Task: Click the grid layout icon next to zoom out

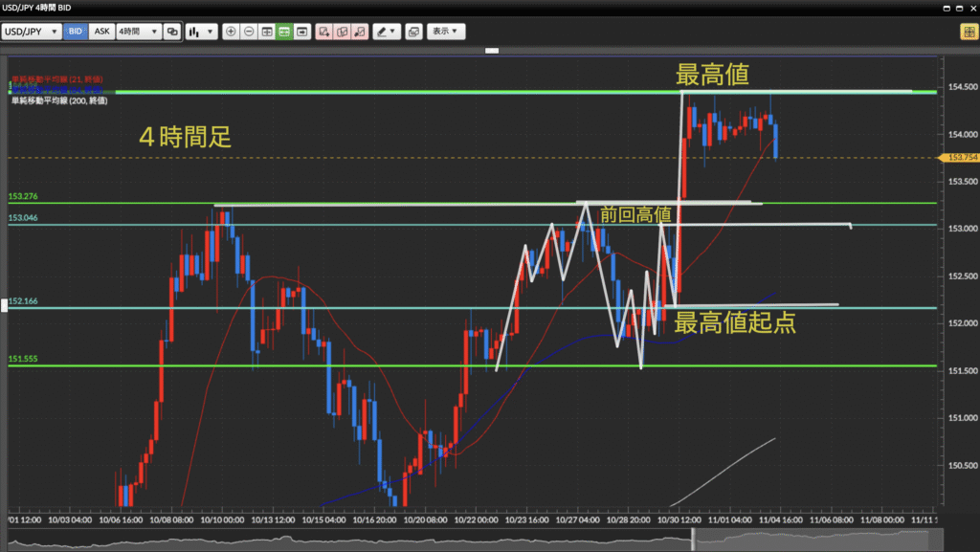Action: click(267, 32)
